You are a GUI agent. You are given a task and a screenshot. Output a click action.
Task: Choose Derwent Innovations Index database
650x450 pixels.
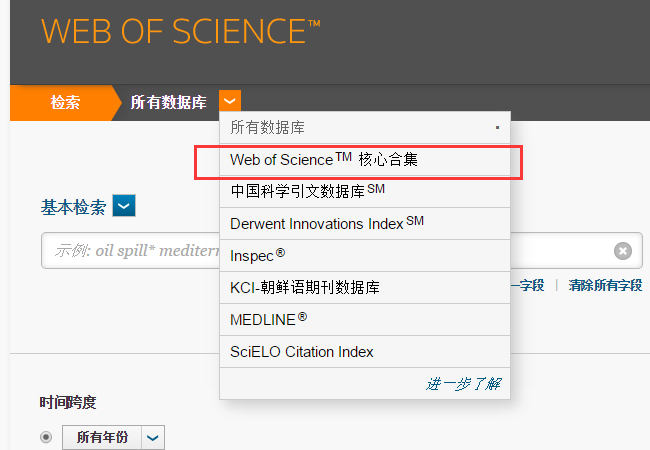(x=326, y=223)
